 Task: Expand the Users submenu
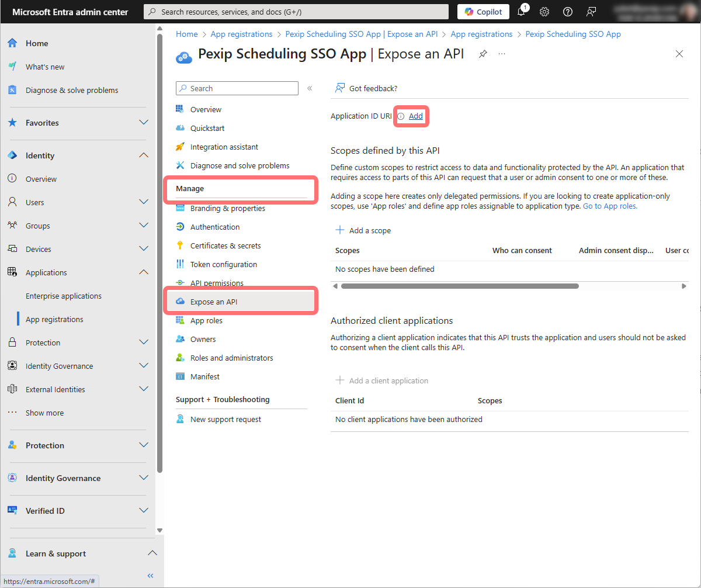coord(144,202)
